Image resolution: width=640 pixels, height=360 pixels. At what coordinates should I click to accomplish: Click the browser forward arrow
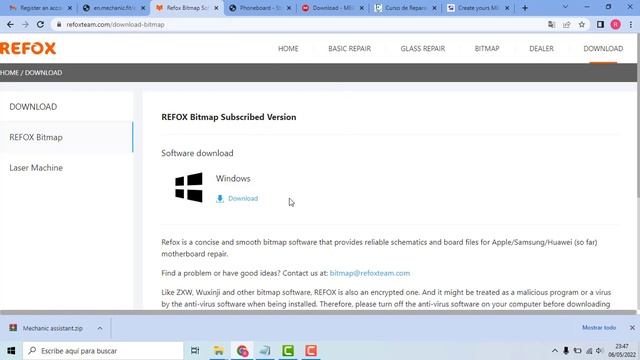click(x=25, y=24)
